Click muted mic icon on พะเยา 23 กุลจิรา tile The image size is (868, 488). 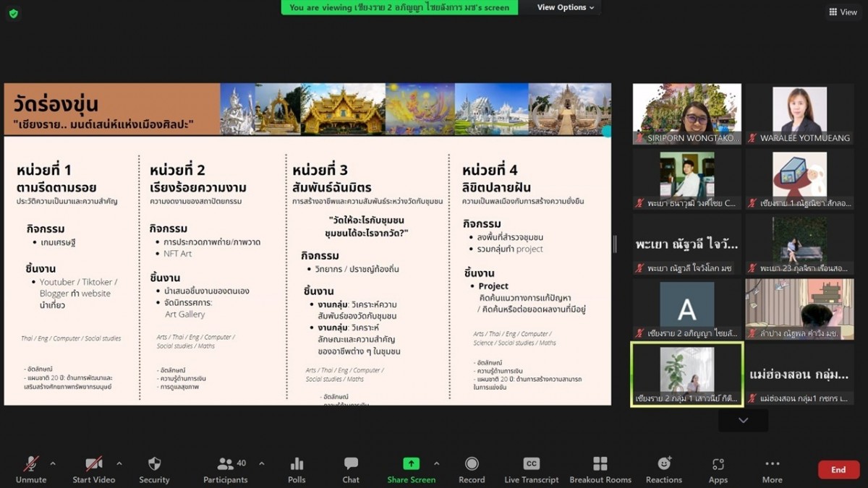(753, 268)
